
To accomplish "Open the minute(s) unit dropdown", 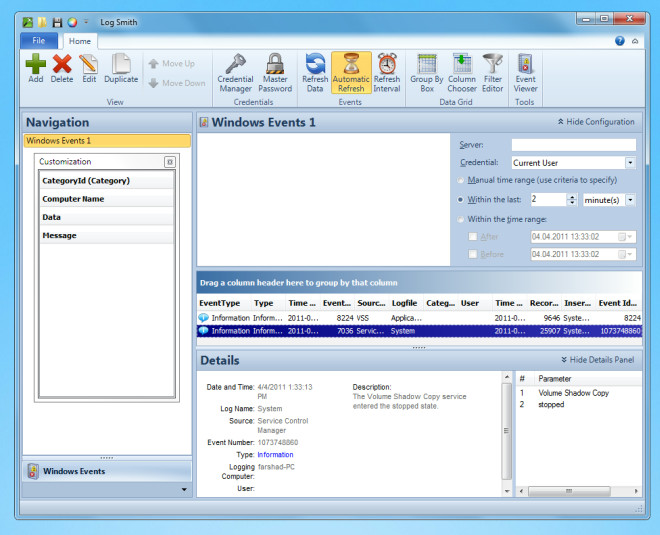I will (630, 200).
